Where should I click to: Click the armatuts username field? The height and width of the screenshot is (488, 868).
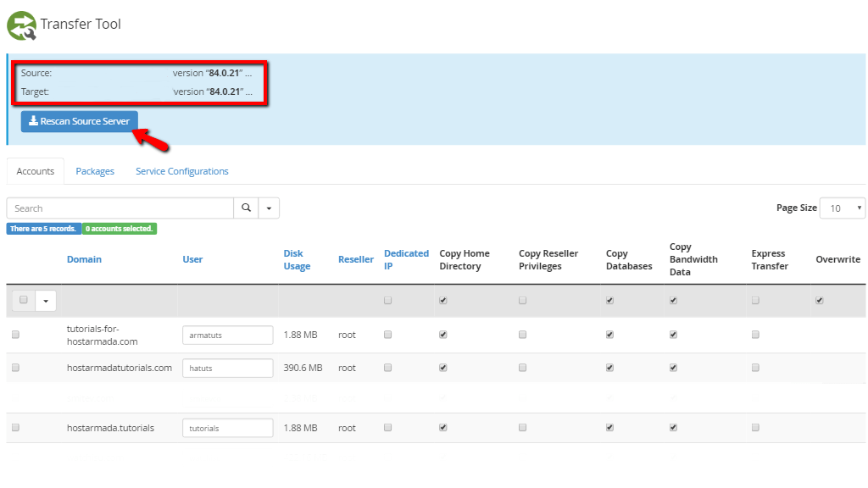click(227, 335)
